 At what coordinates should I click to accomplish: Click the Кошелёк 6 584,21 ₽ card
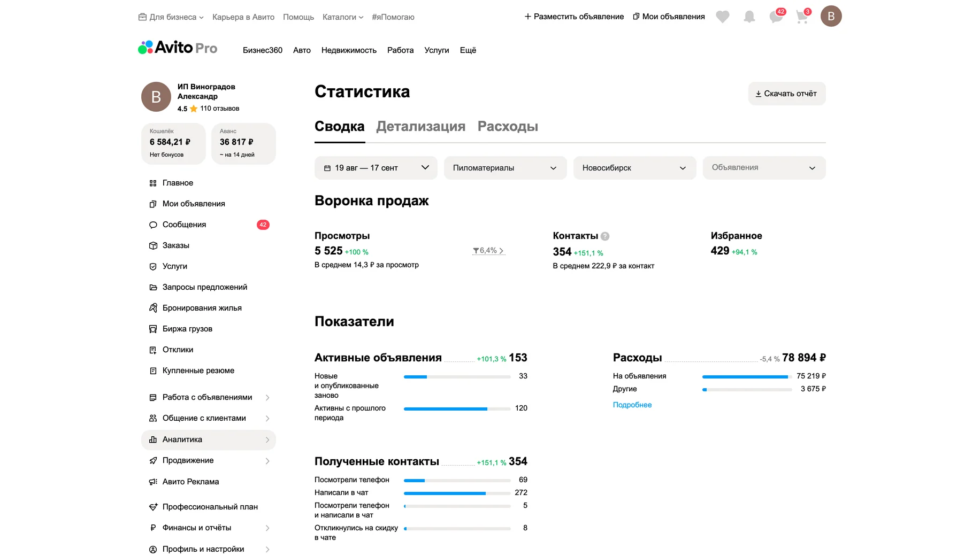point(173,143)
